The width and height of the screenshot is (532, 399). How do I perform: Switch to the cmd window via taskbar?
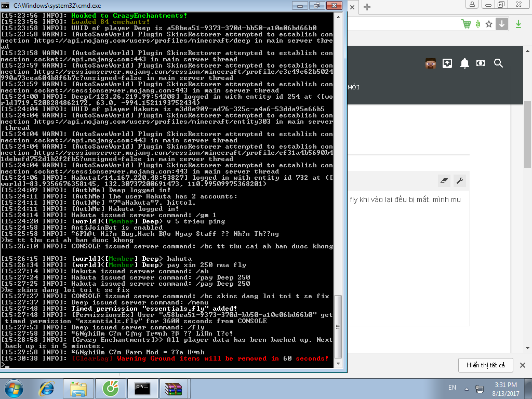click(142, 389)
